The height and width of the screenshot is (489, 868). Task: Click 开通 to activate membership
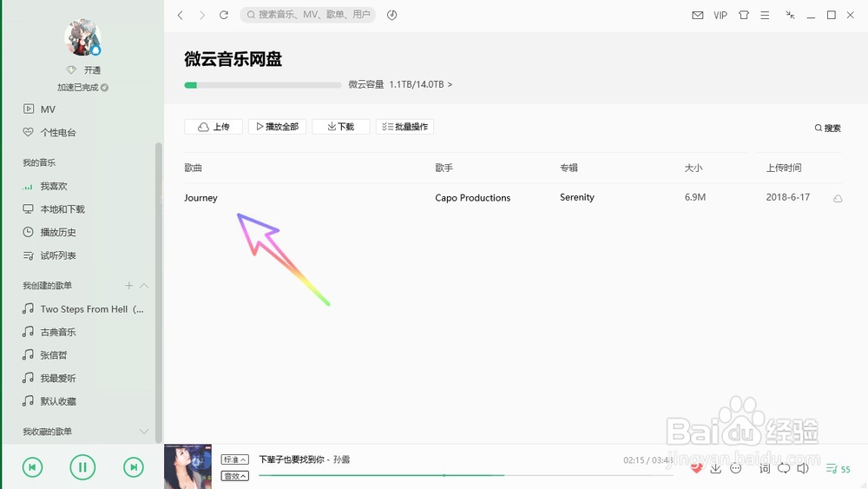point(92,70)
